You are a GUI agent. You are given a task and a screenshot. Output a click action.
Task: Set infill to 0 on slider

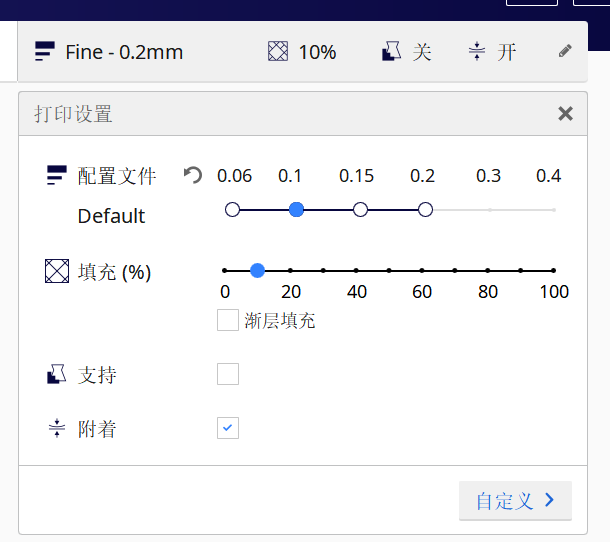(x=224, y=270)
